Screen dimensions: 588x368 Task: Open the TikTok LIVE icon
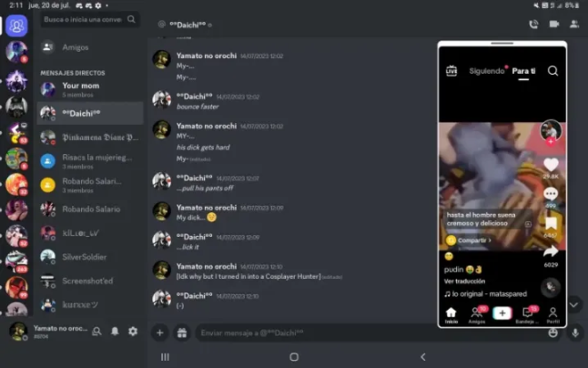[451, 70]
